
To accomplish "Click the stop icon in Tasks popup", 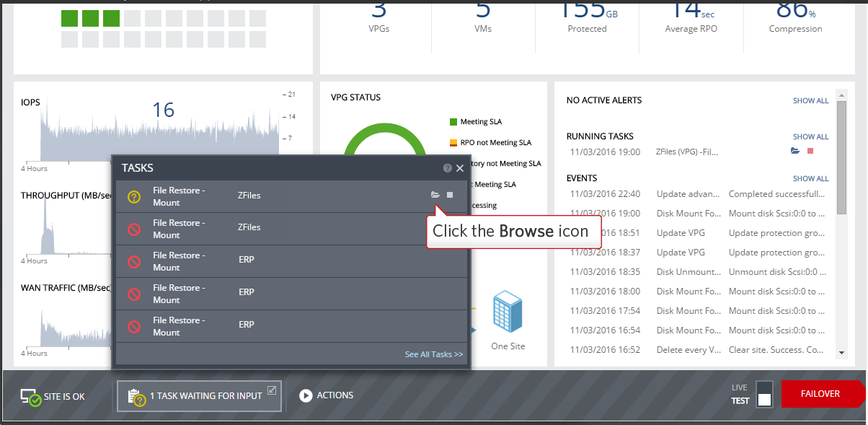I will [450, 195].
